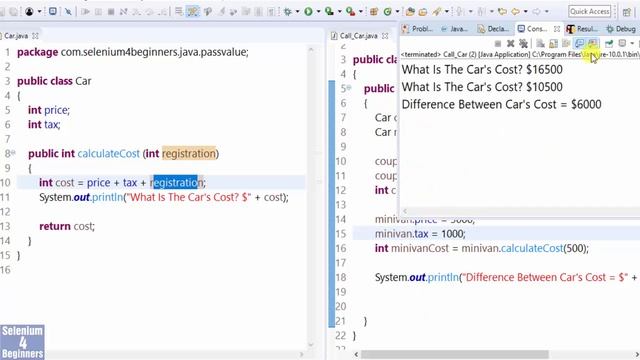This screenshot has height=360, width=640.
Task: Click the Resume debug icon
Action: pyautogui.click(x=85, y=11)
